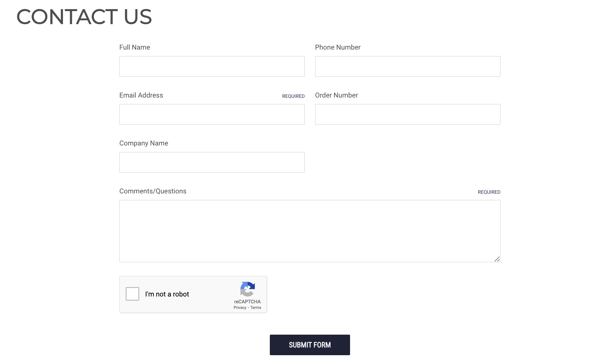Click into the Phone Number field

click(407, 67)
